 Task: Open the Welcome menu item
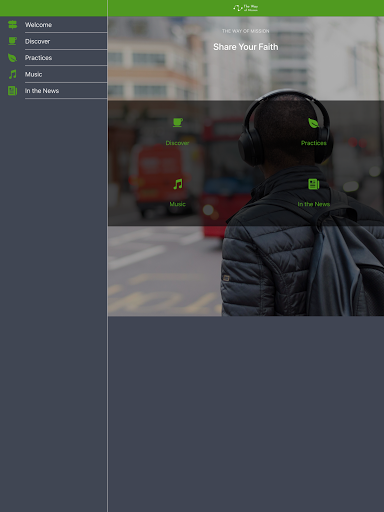53,25
